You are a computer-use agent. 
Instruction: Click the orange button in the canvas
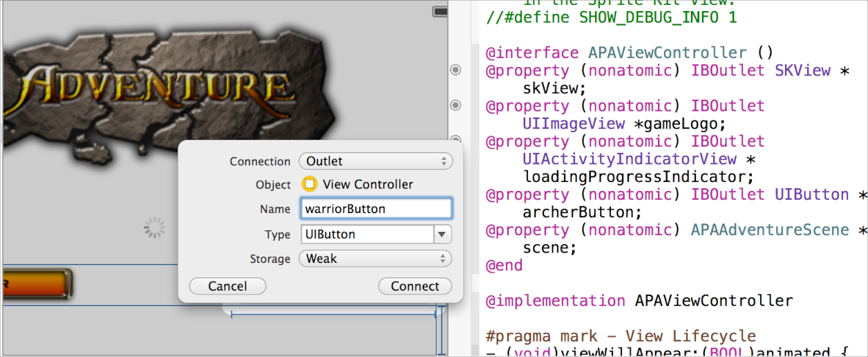[37, 284]
